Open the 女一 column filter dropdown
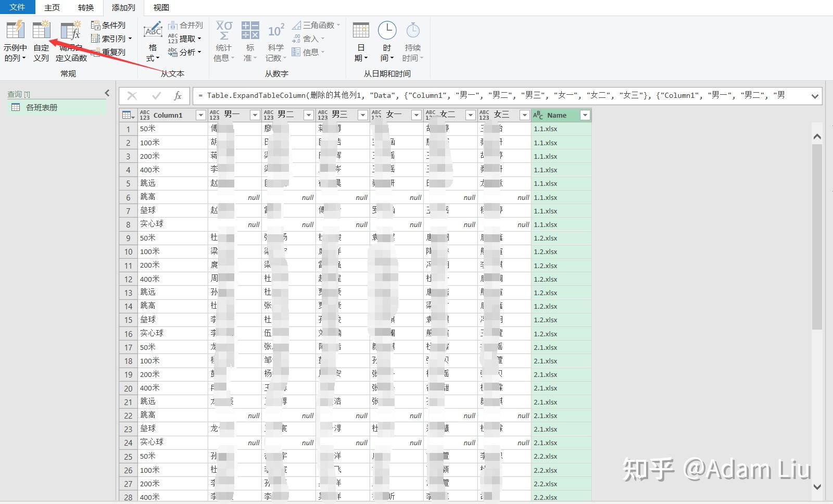 [416, 115]
